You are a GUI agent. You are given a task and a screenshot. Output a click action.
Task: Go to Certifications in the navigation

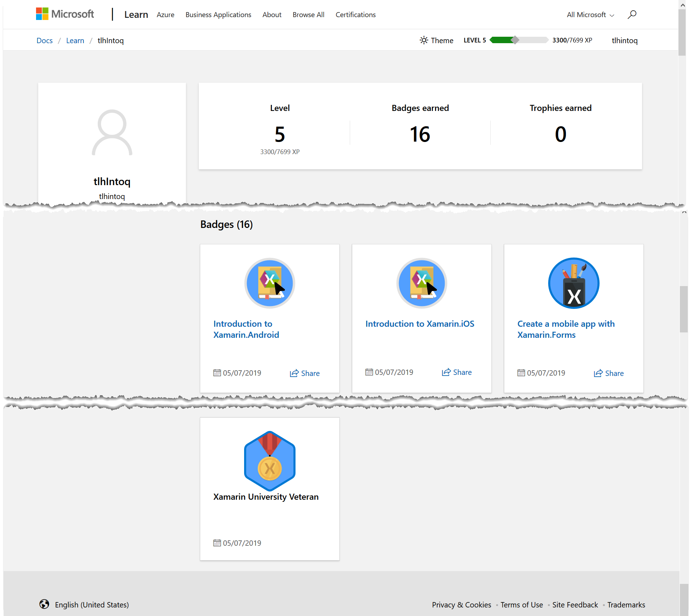[355, 15]
